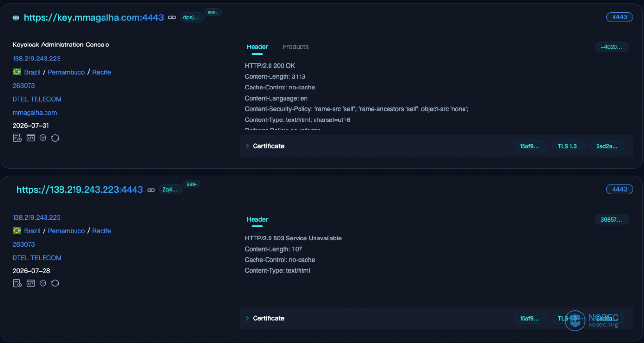
Task: Click IP 138.219.243.223 under Keycloak title
Action: tap(37, 58)
